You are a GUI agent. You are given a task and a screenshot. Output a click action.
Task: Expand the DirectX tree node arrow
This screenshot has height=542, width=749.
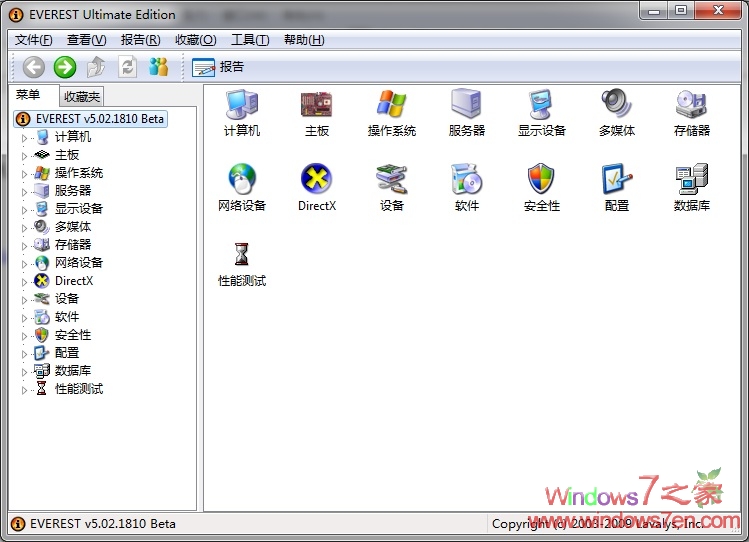[24, 282]
